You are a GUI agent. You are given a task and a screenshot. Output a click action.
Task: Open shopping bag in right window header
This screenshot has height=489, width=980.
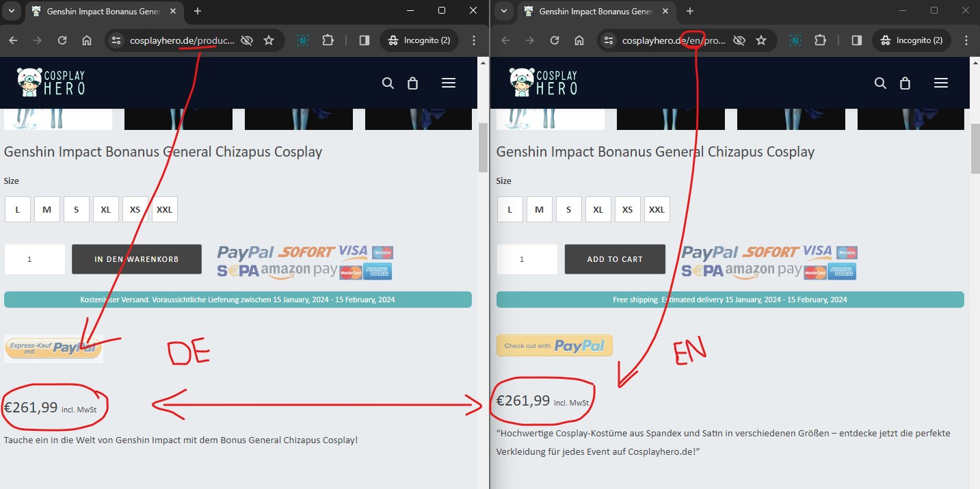905,83
